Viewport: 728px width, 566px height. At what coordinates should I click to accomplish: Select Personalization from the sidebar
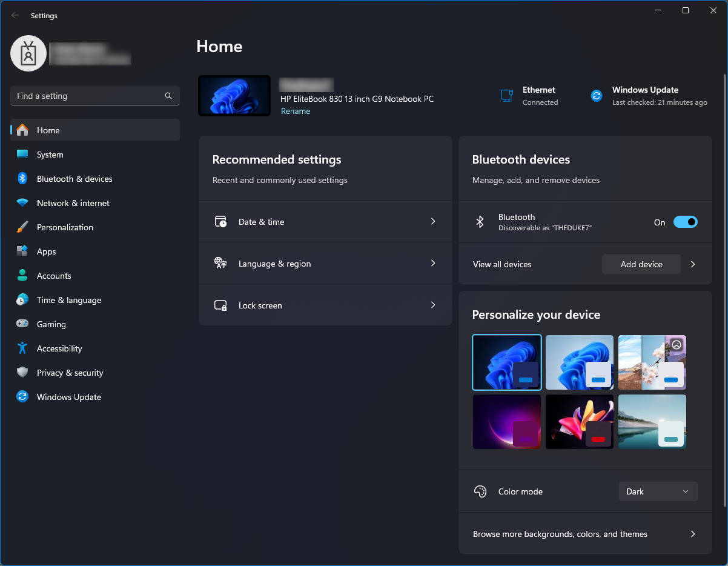point(95,227)
